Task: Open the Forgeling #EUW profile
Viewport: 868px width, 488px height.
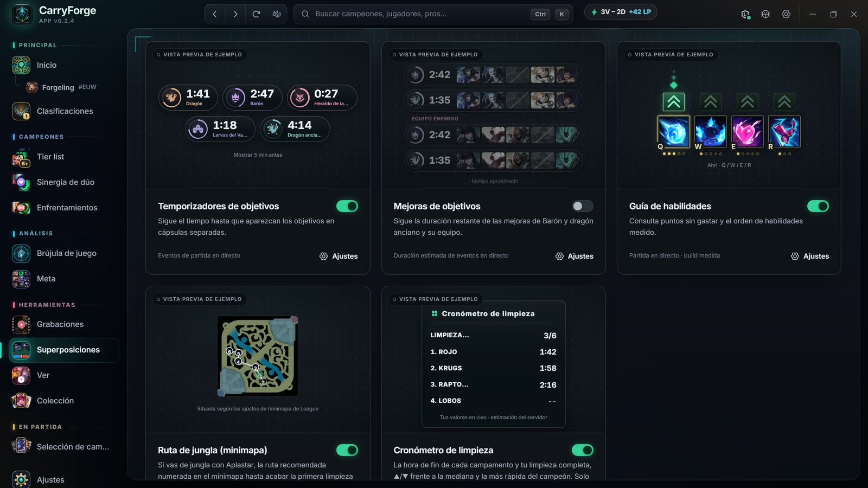Action: click(x=69, y=87)
